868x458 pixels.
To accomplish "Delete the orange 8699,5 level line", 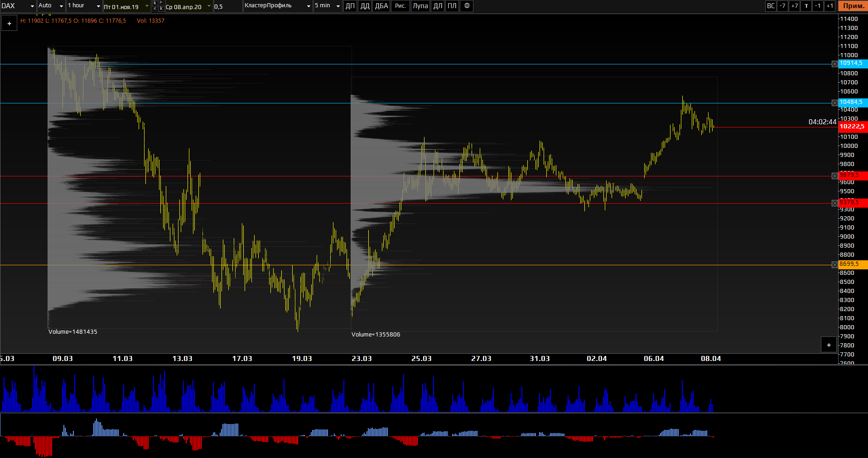I will click(834, 265).
